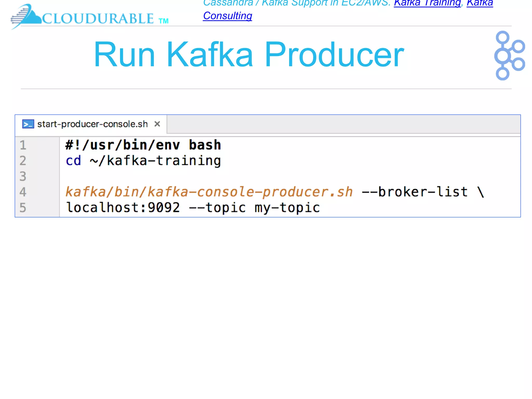Click the ~/kafka-training path text
The image size is (532, 399).
click(155, 161)
